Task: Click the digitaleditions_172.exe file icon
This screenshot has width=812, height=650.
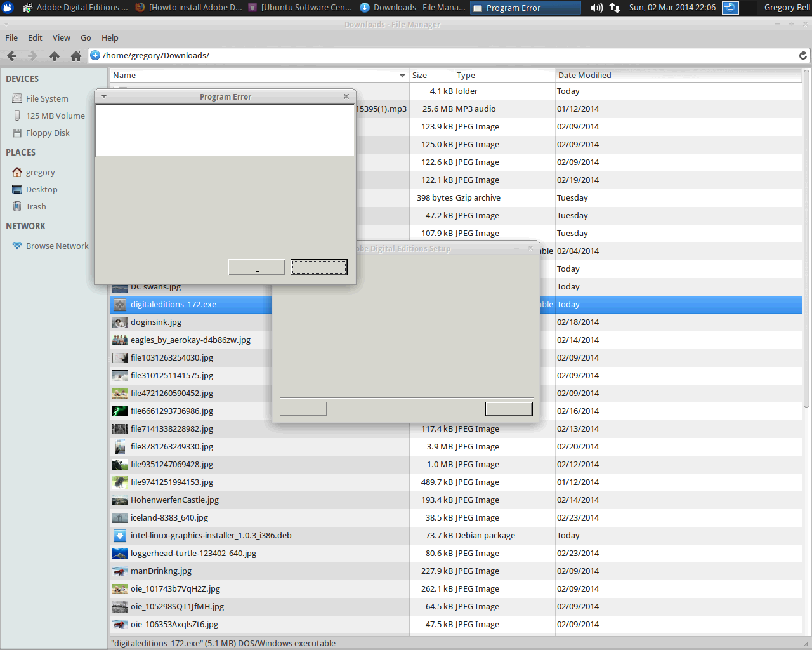Action: coord(120,305)
